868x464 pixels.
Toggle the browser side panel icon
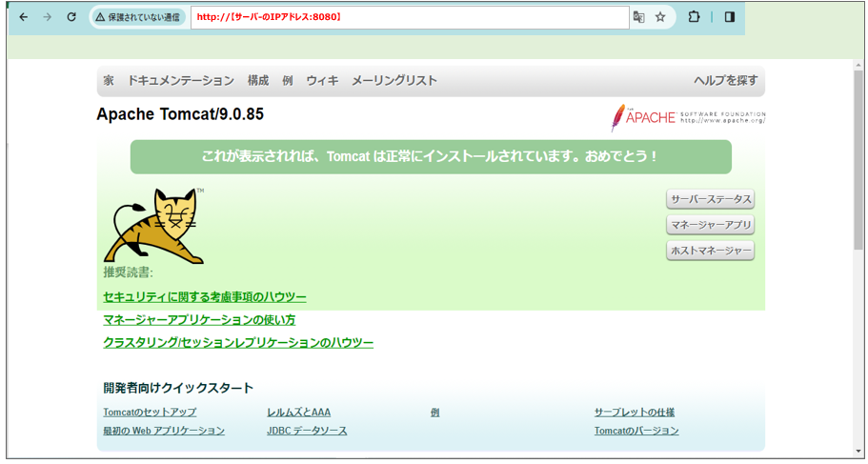click(730, 17)
